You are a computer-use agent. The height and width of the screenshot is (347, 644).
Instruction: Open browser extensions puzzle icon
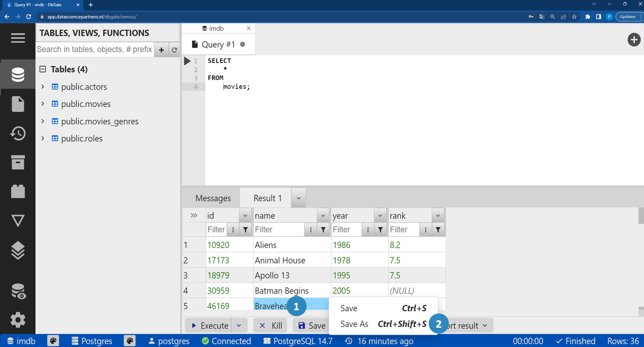point(588,17)
